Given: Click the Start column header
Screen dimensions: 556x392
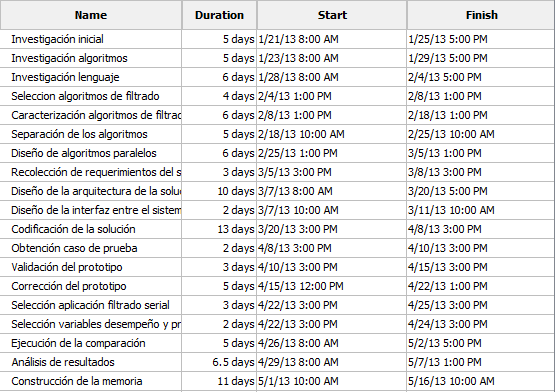Looking at the screenshot, I should (x=332, y=15).
